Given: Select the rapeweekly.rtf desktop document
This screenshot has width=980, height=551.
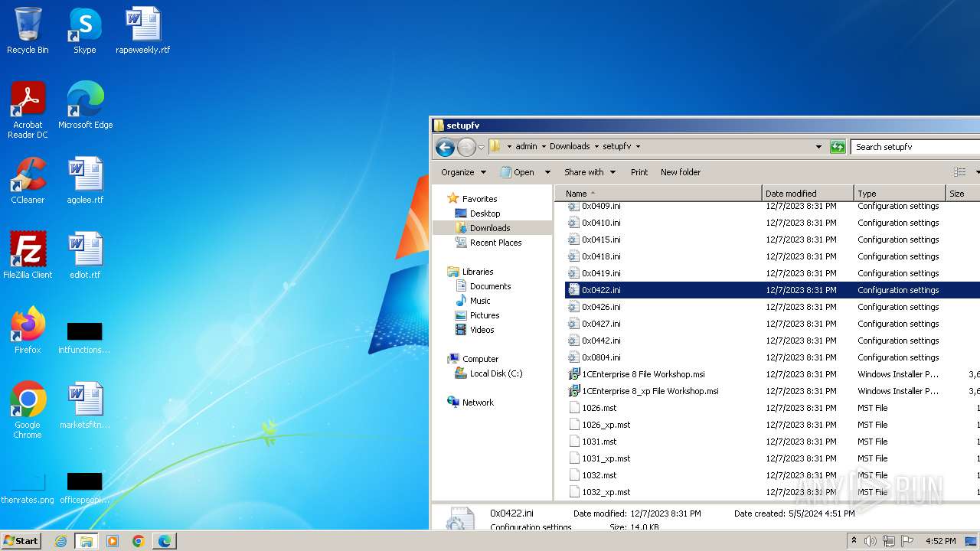Looking at the screenshot, I should tap(143, 31).
